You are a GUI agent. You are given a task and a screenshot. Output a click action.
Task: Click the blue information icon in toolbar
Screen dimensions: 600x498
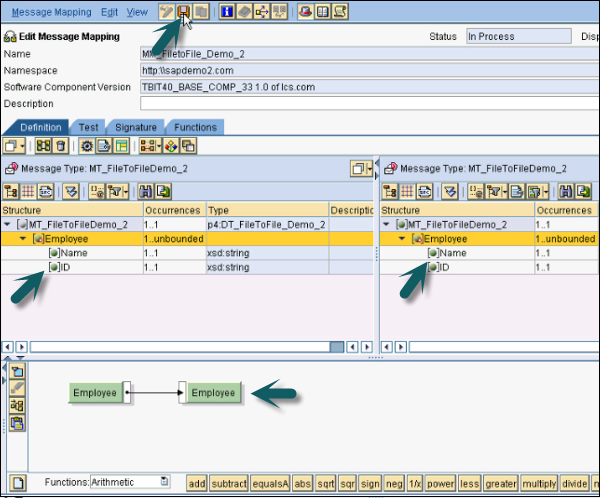pyautogui.click(x=227, y=12)
